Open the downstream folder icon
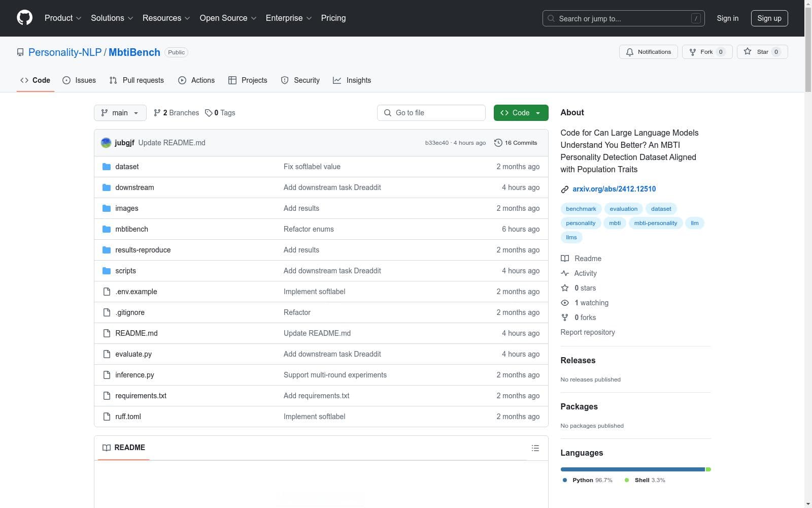The height and width of the screenshot is (508, 812). (x=107, y=187)
